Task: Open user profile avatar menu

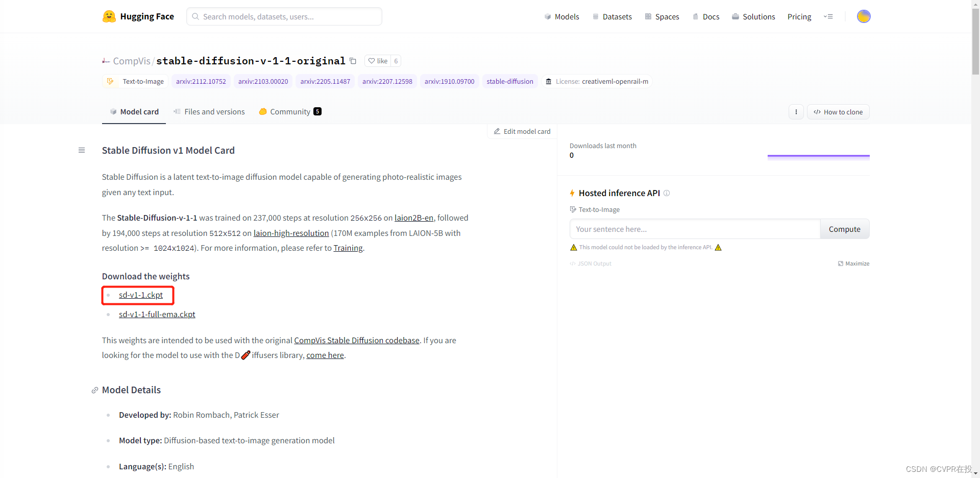Action: (864, 16)
